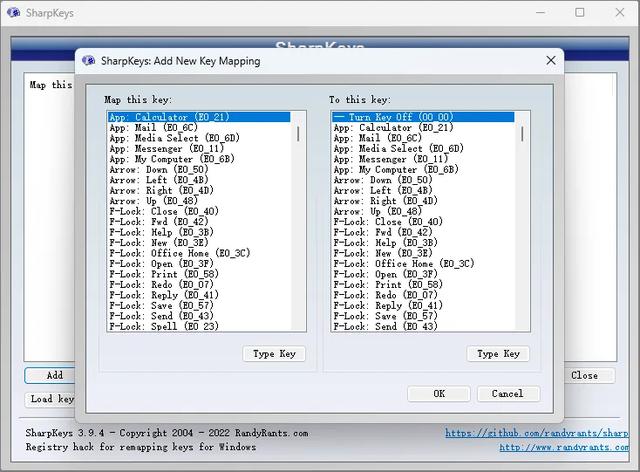Select F-Lock: Open in Map this key list
Screen dimensions: 640x472
(199, 264)
